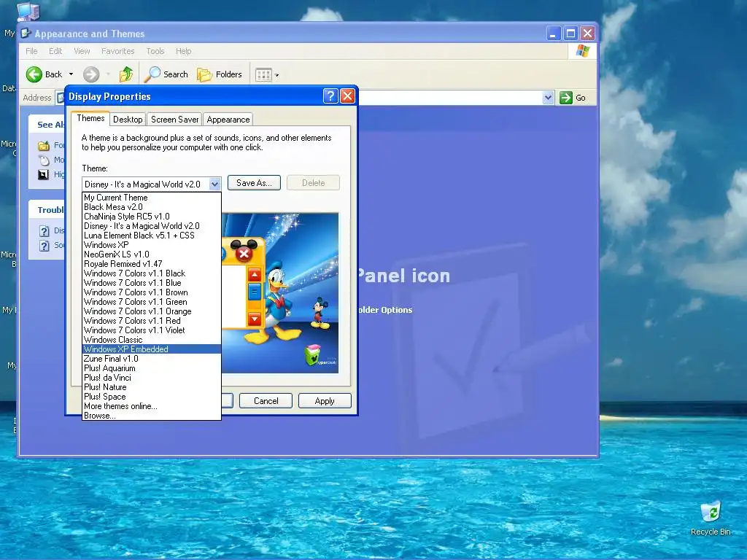Select Luna Element Black v5.1 + CSS
747x560 pixels.
click(152, 236)
